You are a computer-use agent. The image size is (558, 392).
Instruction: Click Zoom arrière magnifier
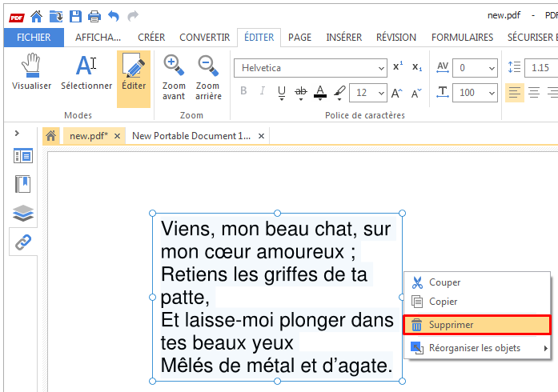(x=208, y=78)
